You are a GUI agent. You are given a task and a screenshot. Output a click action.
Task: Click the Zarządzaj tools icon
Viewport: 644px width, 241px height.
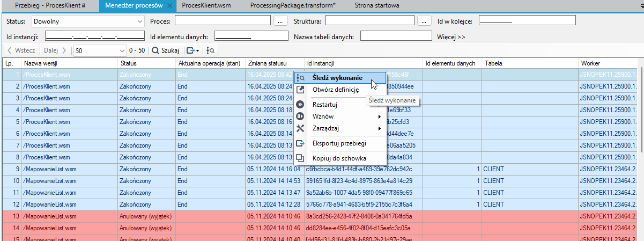coord(300,128)
